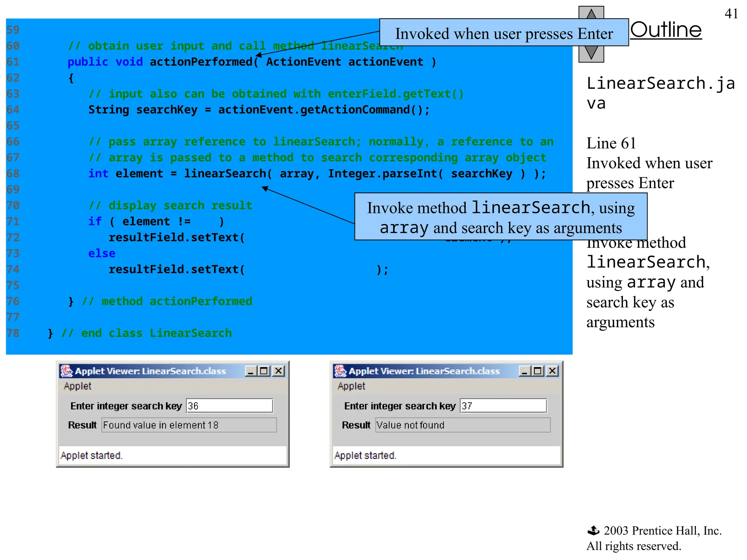Click 'Applet started.' status in left viewer
Image resolution: width=747 pixels, height=560 pixels.
92,455
